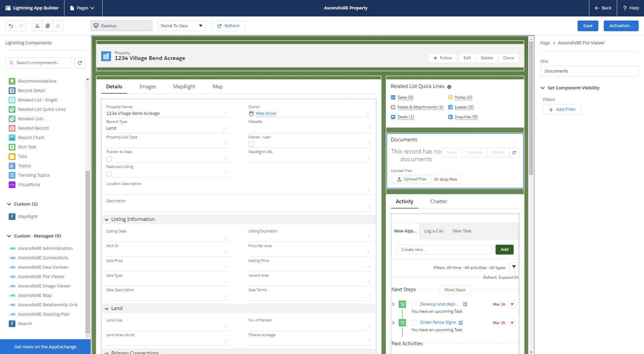The width and height of the screenshot is (644, 354).
Task: Switch to the MapRight tab
Action: (184, 87)
